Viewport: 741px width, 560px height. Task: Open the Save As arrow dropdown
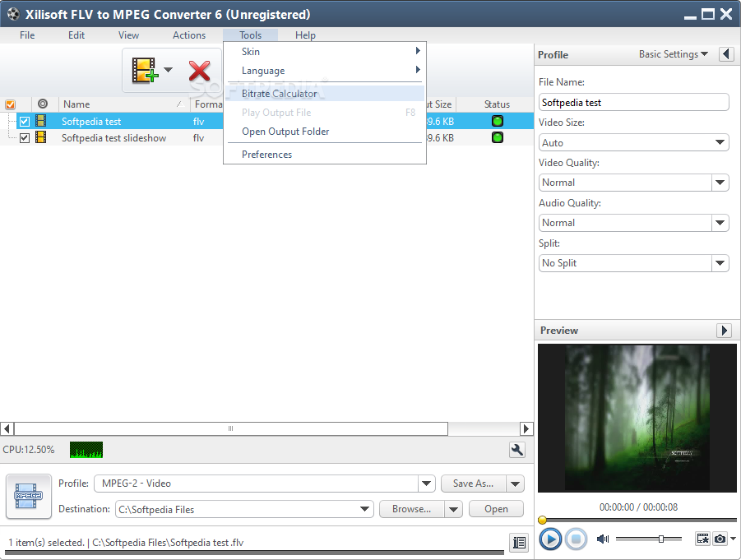[x=515, y=484]
